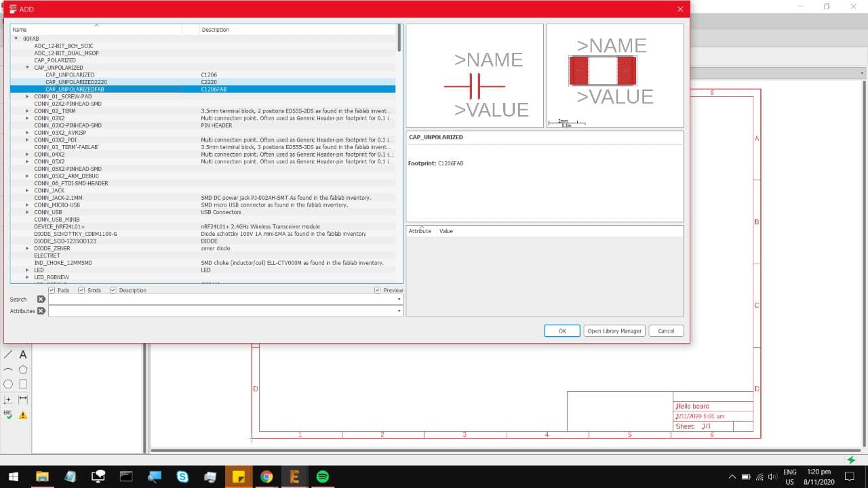Screen dimensions: 868x488
Task: Toggle the Preview checkbox
Action: pyautogui.click(x=378, y=290)
